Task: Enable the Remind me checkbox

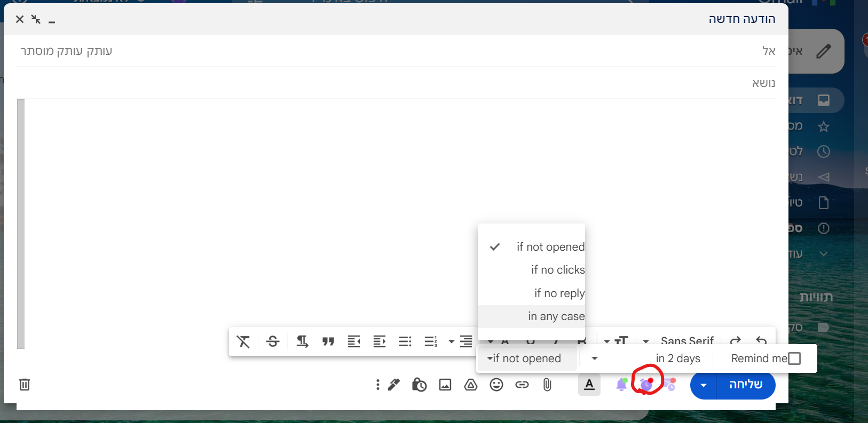Action: [x=794, y=358]
